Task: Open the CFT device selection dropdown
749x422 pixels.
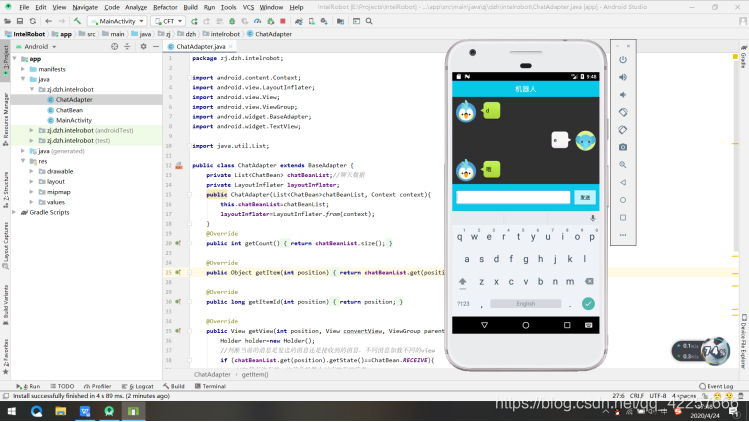Action: point(168,21)
